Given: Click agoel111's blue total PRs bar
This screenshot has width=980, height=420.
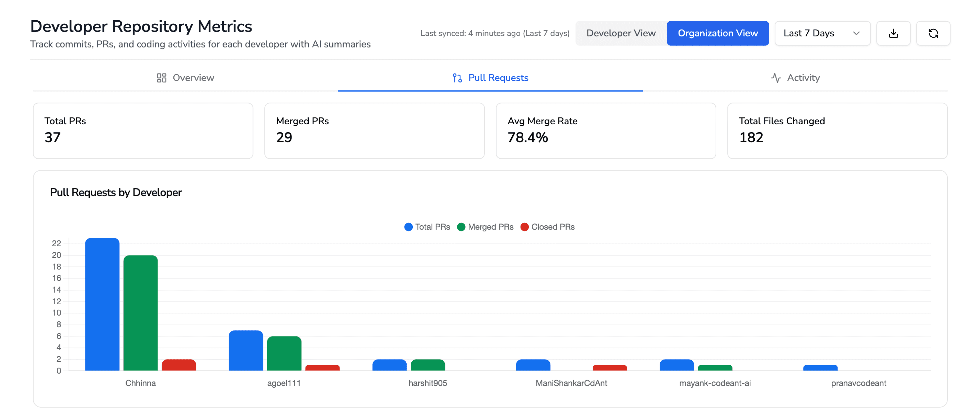Looking at the screenshot, I should (x=246, y=350).
